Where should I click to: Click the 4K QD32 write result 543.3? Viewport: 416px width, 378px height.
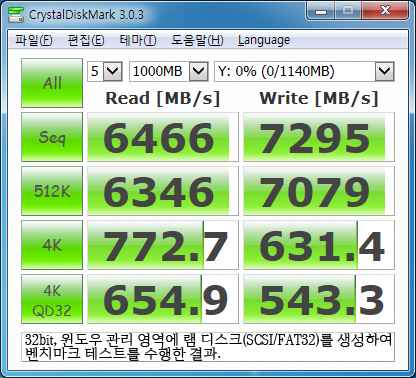click(319, 299)
